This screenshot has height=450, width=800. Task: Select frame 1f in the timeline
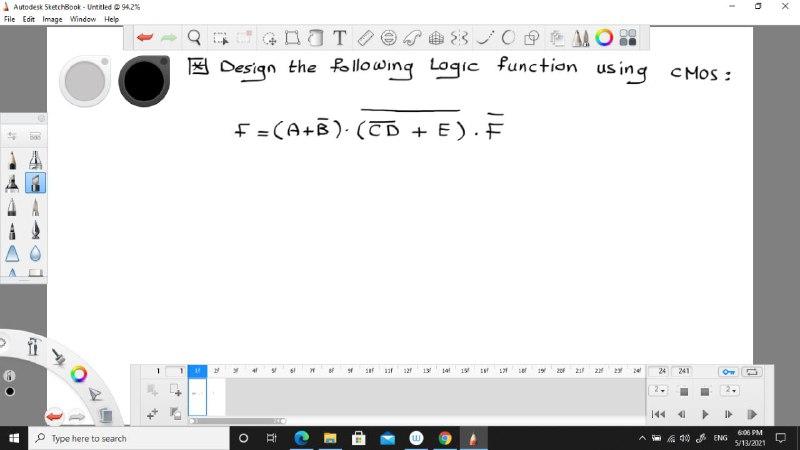tap(197, 371)
